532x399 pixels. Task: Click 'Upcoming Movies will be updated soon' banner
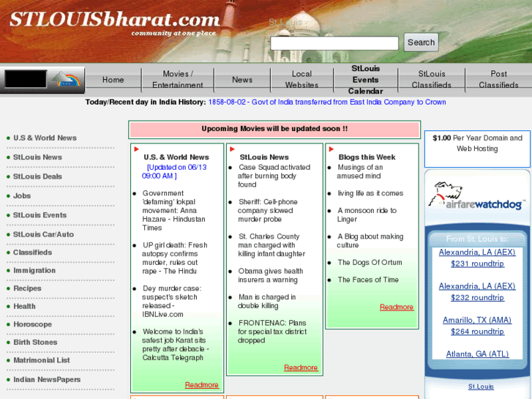pos(274,129)
